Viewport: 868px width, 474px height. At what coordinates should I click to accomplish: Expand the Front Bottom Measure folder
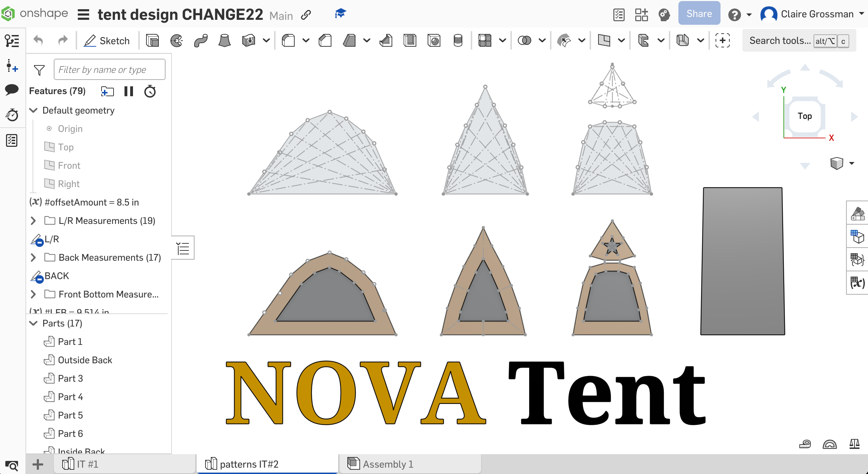pos(33,294)
